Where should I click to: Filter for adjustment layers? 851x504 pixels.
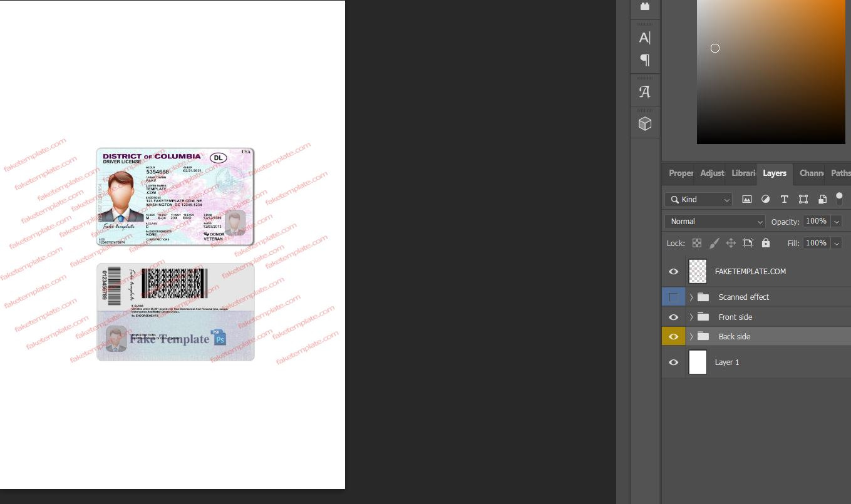(765, 199)
